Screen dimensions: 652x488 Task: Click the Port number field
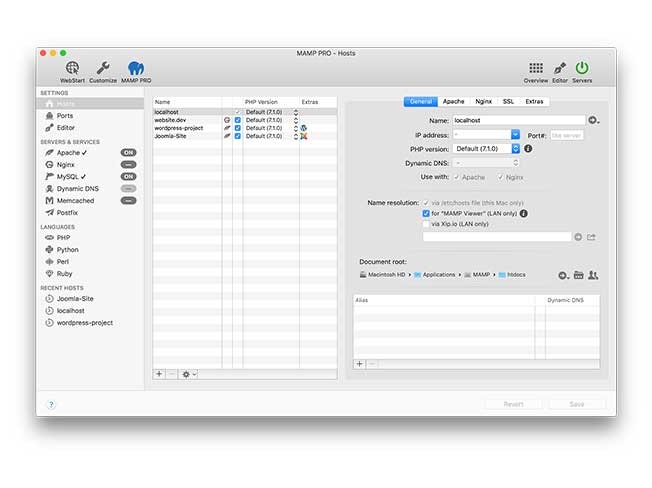point(566,136)
